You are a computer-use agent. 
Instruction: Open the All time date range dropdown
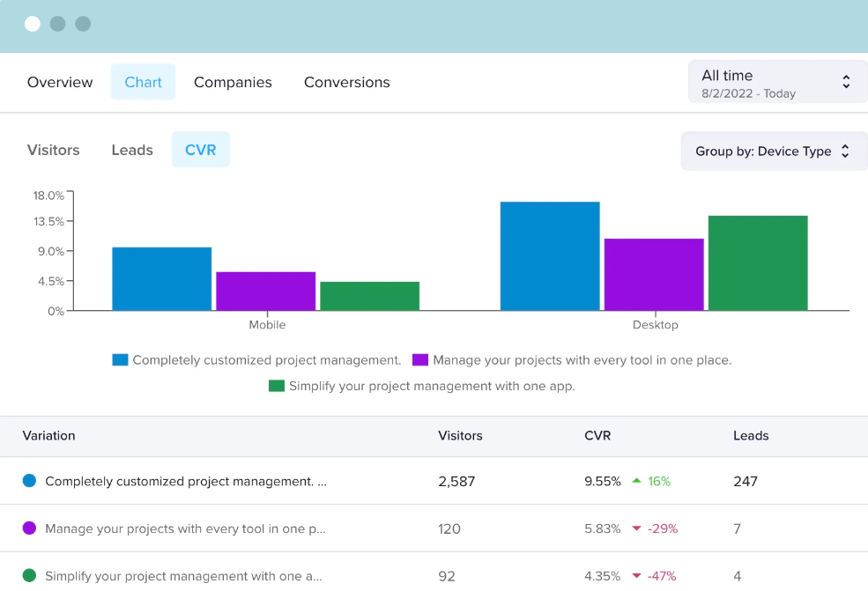[x=777, y=83]
